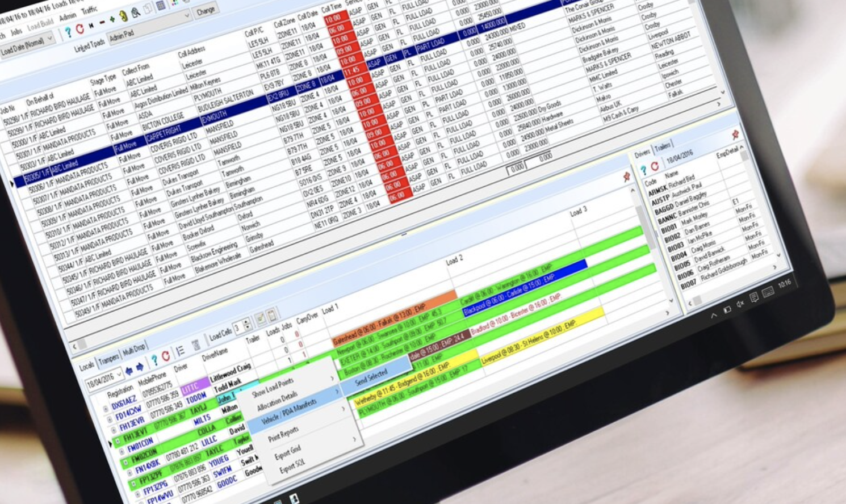The width and height of the screenshot is (846, 504).
Task: Click the clipboard icon after Load Cells
Action: tap(271, 314)
